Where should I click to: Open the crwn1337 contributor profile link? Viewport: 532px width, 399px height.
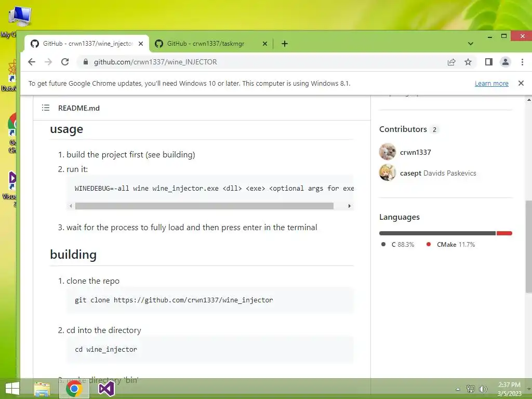coord(415,152)
